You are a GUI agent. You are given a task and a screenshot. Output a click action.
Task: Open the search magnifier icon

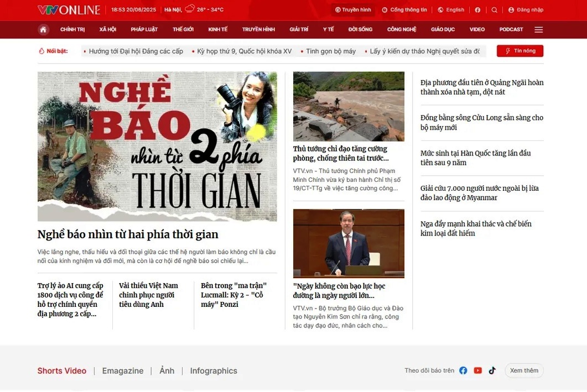pos(495,10)
